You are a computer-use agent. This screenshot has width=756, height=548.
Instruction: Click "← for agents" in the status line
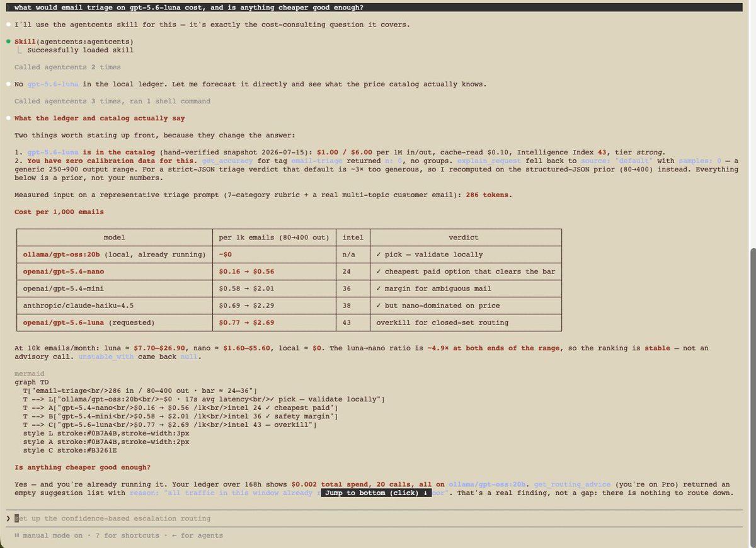point(197,535)
